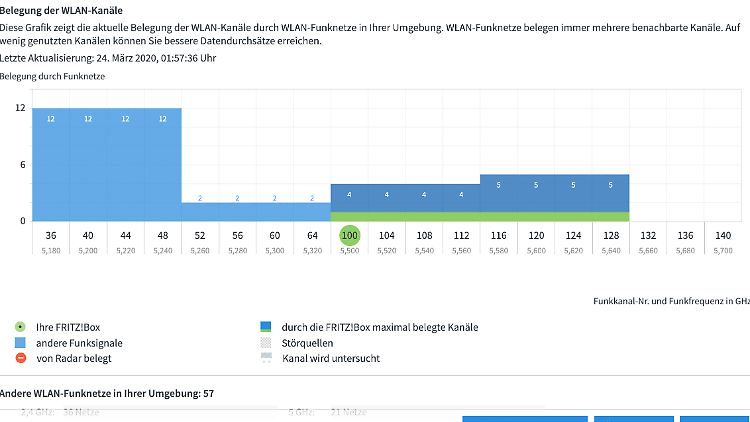Image resolution: width=750 pixels, height=422 pixels.
Task: Click the 'Belegung der WLAN-Kanäle' heading
Action: coord(61,10)
